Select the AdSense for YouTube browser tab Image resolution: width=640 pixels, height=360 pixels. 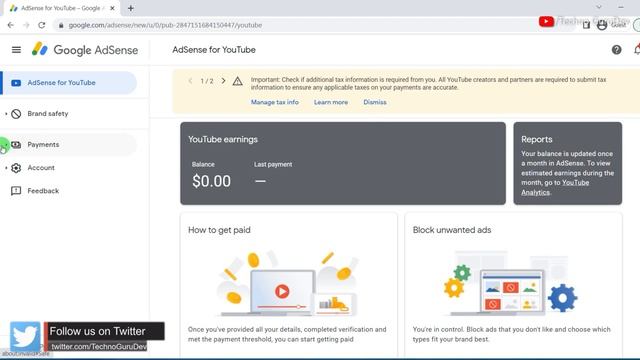coord(61,8)
